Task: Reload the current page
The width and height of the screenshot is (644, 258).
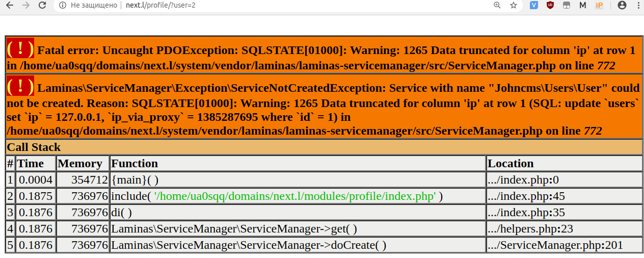Action: pyautogui.click(x=43, y=5)
